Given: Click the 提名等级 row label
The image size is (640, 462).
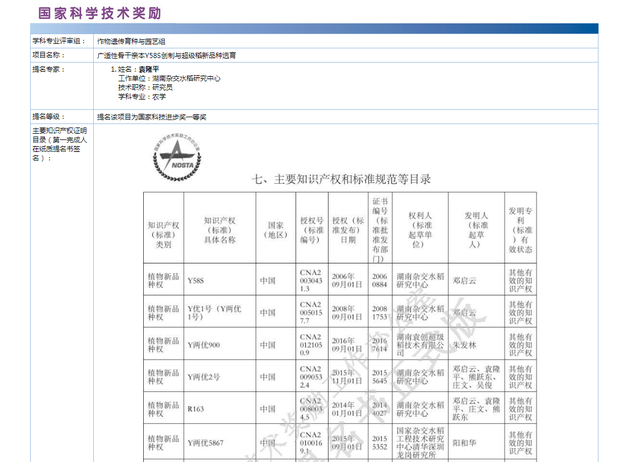Looking at the screenshot, I should pos(47,116).
